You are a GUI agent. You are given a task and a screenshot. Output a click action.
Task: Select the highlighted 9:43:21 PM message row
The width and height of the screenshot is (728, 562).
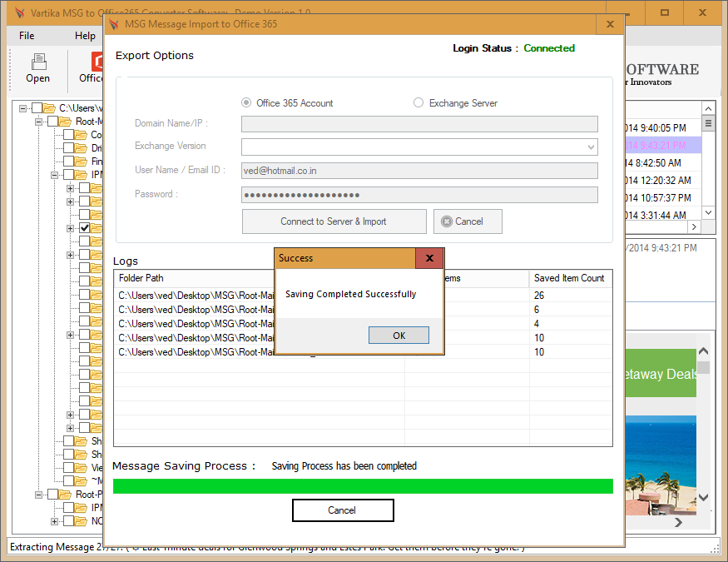point(663,146)
